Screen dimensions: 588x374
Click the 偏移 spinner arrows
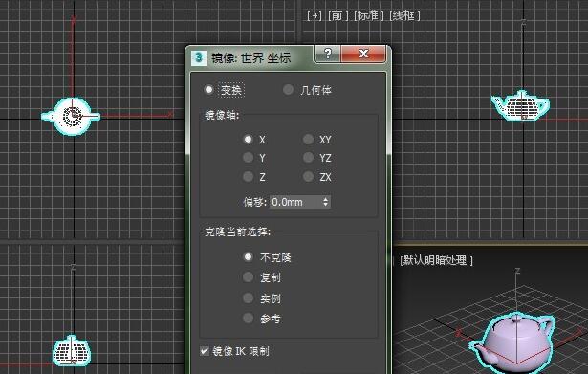tap(325, 202)
